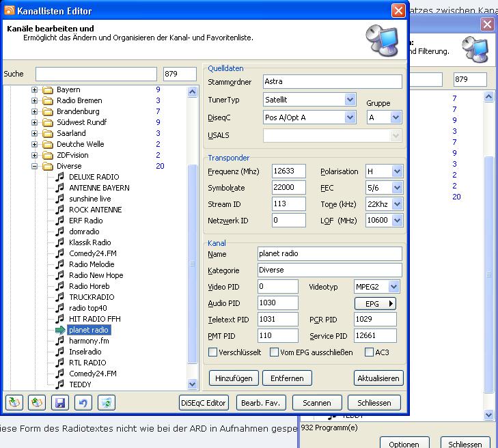Click the export channel list icon
Viewport: 498px width, 448px height.
(x=37, y=403)
